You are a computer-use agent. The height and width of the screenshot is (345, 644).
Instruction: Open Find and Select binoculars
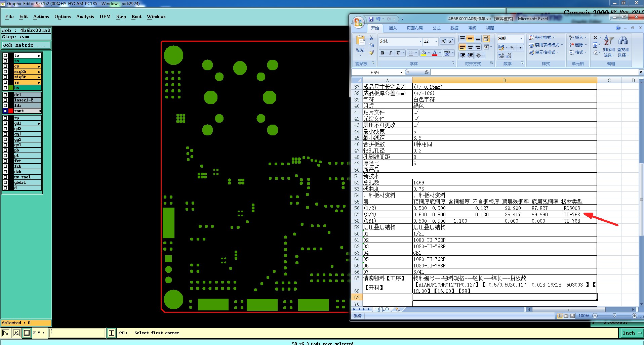tap(623, 46)
